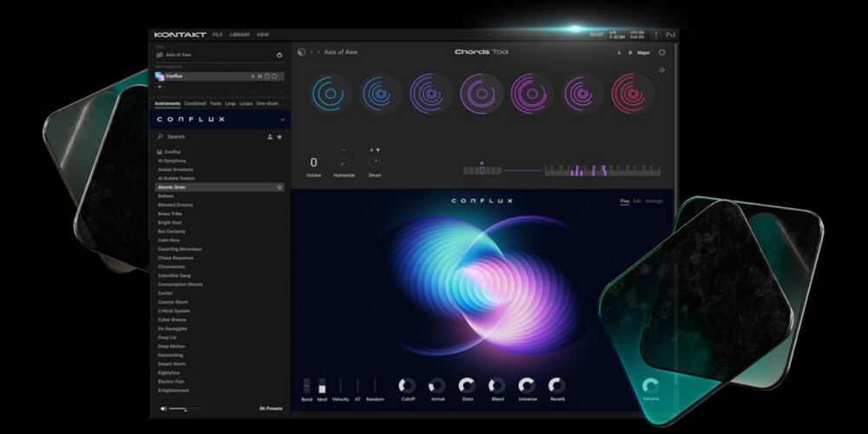The height and width of the screenshot is (434, 868).
Task: Click the speaker volume icon at bottom
Action: click(x=163, y=409)
